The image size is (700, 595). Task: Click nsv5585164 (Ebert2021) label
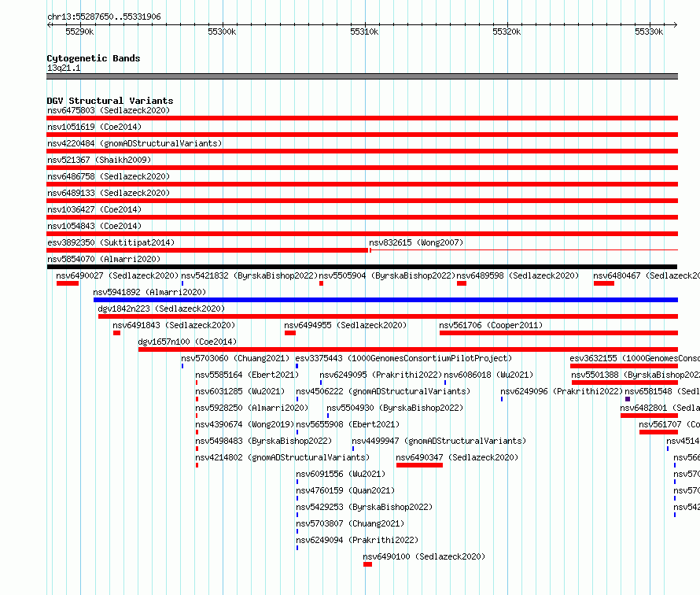click(x=247, y=375)
